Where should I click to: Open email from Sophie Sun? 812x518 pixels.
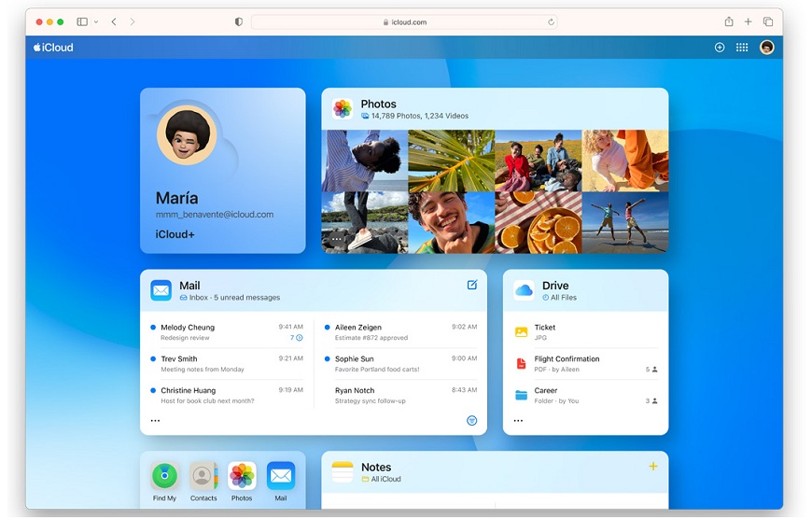(400, 364)
